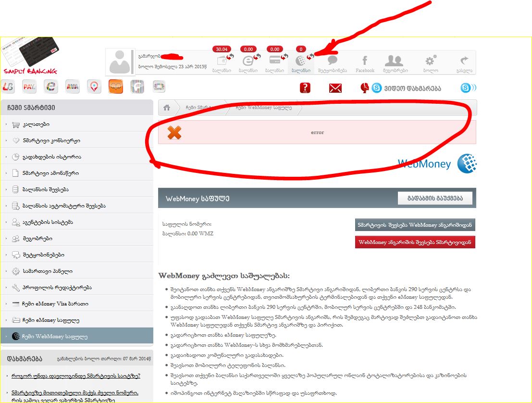Open გადახდების ისტორია in the sidebar
This screenshot has height=403, width=532.
[x=77, y=157]
